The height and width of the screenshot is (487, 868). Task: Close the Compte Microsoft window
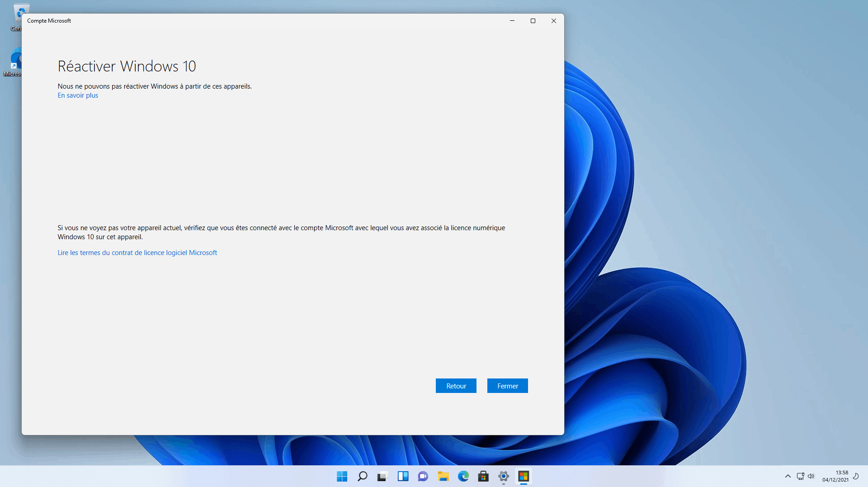[553, 21]
